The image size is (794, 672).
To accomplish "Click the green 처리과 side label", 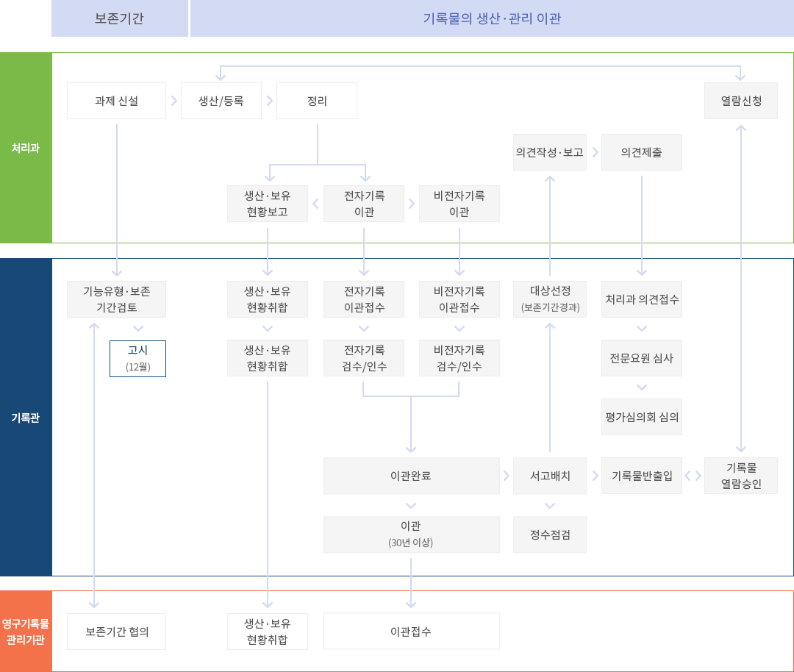I will (x=26, y=148).
